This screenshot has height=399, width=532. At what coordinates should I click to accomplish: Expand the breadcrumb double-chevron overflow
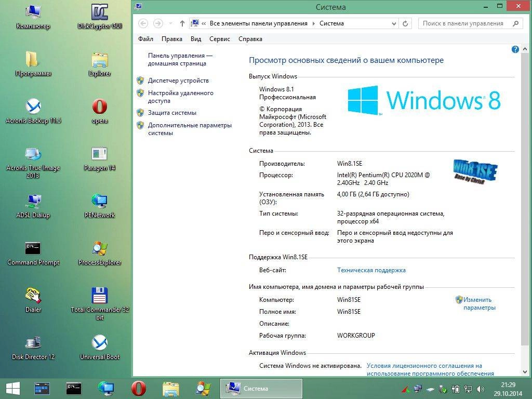point(204,24)
